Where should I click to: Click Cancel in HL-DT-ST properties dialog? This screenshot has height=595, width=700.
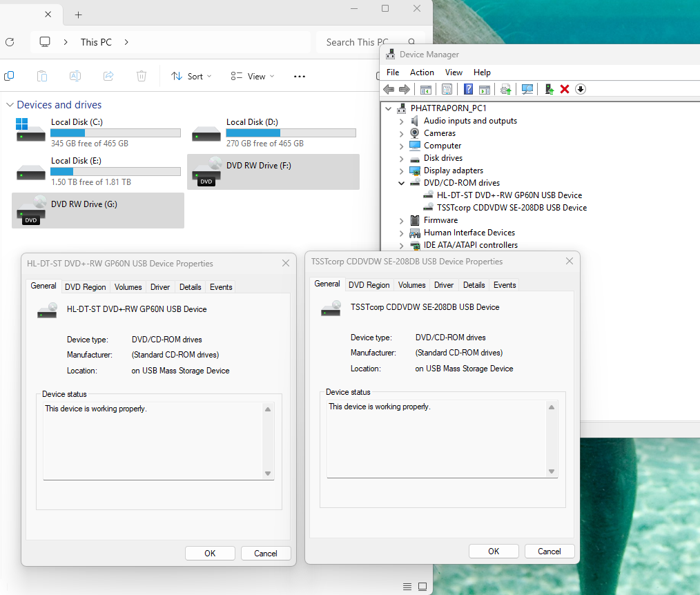point(266,554)
